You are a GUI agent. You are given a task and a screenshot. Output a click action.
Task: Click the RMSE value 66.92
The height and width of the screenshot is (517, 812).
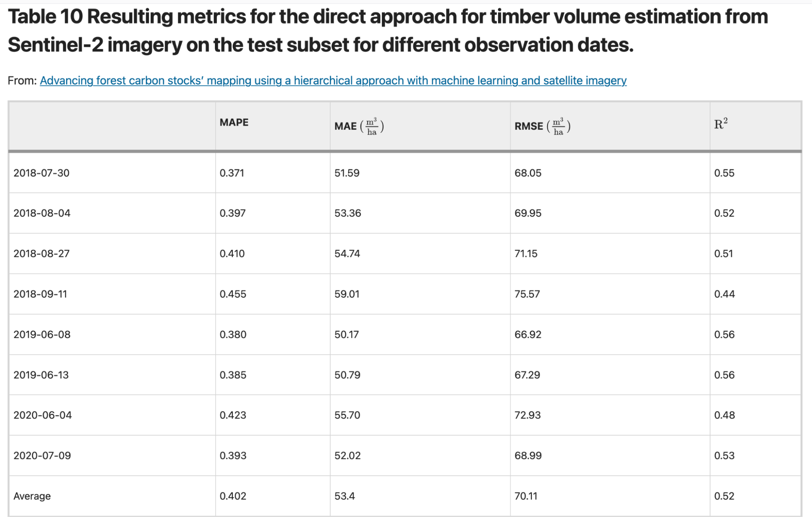click(528, 335)
